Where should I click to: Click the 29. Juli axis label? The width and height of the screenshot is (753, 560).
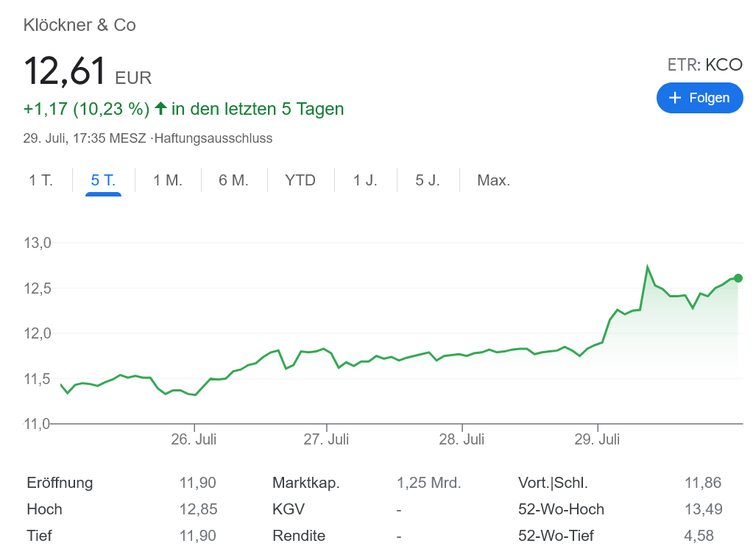[x=597, y=439]
